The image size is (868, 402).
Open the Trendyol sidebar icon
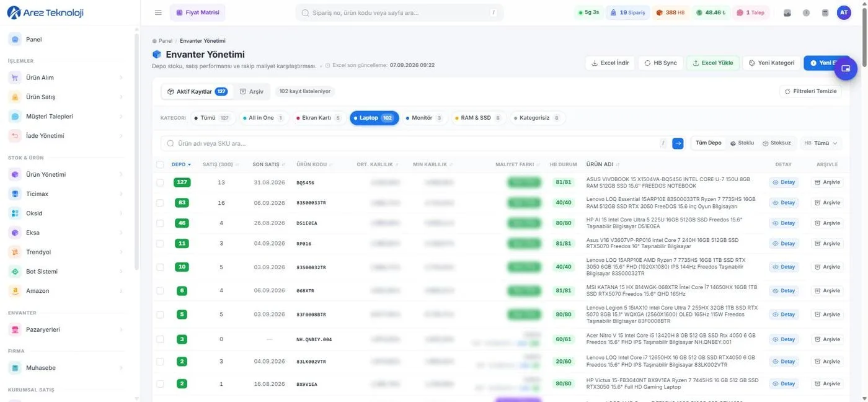point(15,252)
